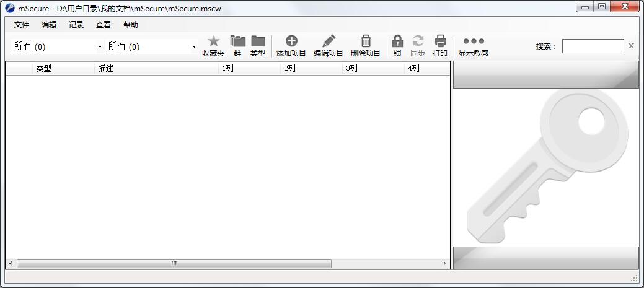The image size is (644, 288).
Task: Close the mSecure window
Action: click(x=625, y=6)
